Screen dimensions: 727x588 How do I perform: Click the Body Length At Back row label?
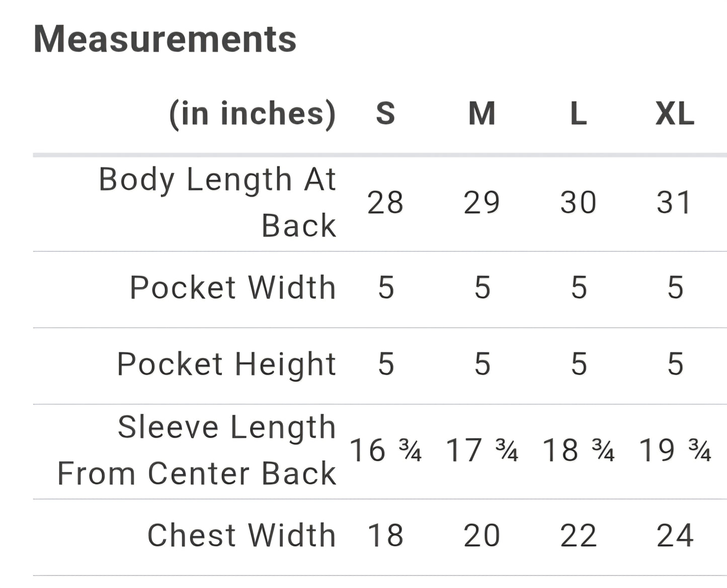click(x=217, y=202)
